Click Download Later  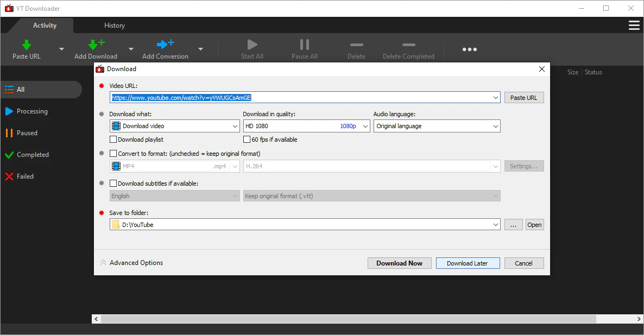(x=468, y=263)
